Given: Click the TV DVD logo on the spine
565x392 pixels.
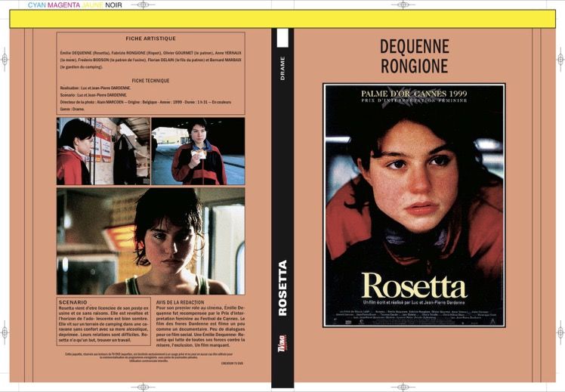Looking at the screenshot, I should pos(282,345).
